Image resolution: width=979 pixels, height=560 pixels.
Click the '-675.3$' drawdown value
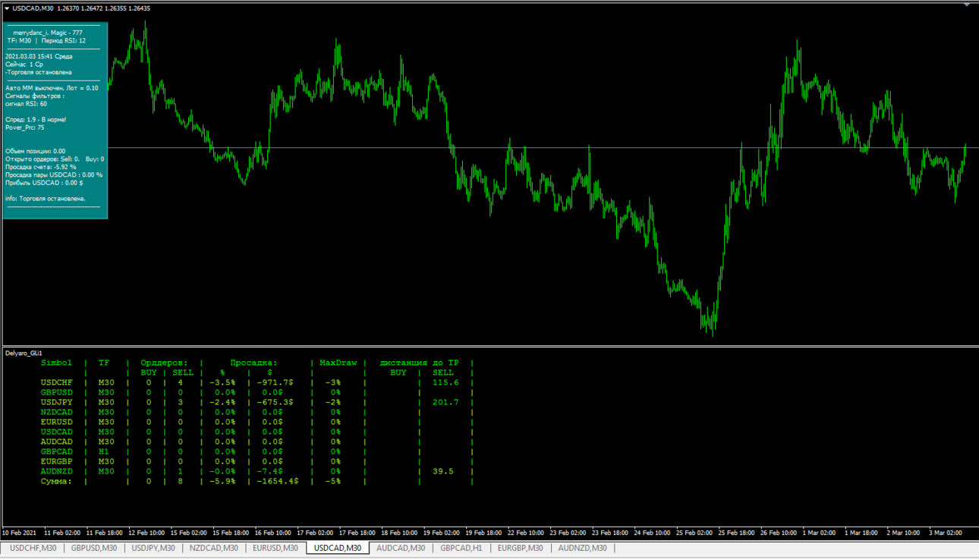pyautogui.click(x=275, y=402)
